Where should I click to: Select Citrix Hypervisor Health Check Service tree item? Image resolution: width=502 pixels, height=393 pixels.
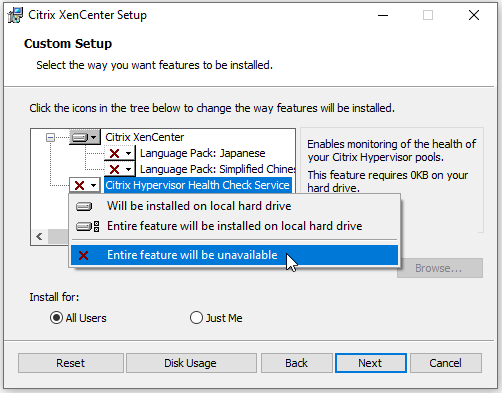tap(198, 185)
